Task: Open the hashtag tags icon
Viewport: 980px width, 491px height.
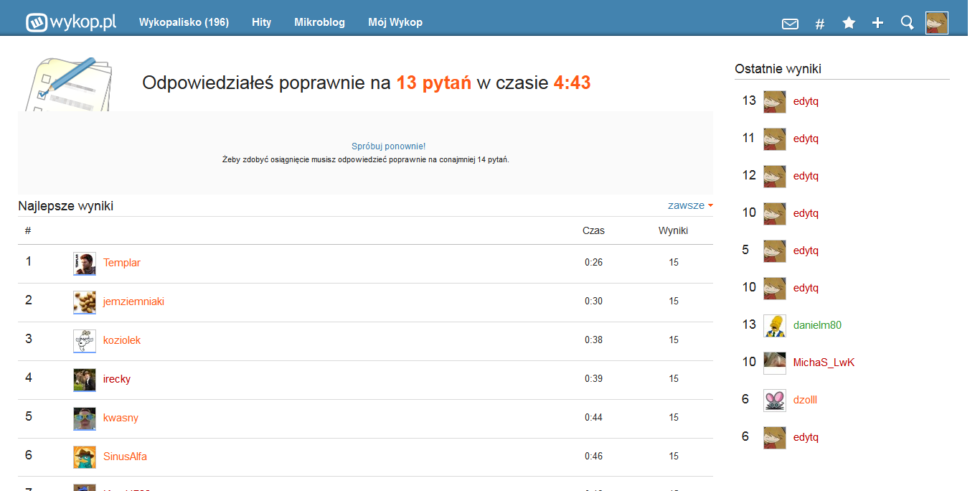Action: tap(820, 24)
